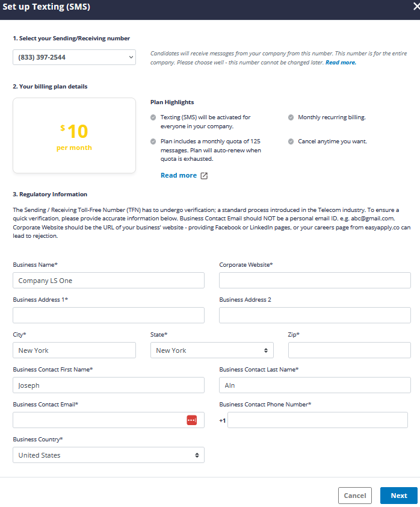Click the external link icon beside Read more
This screenshot has height=507, width=420.
point(204,176)
